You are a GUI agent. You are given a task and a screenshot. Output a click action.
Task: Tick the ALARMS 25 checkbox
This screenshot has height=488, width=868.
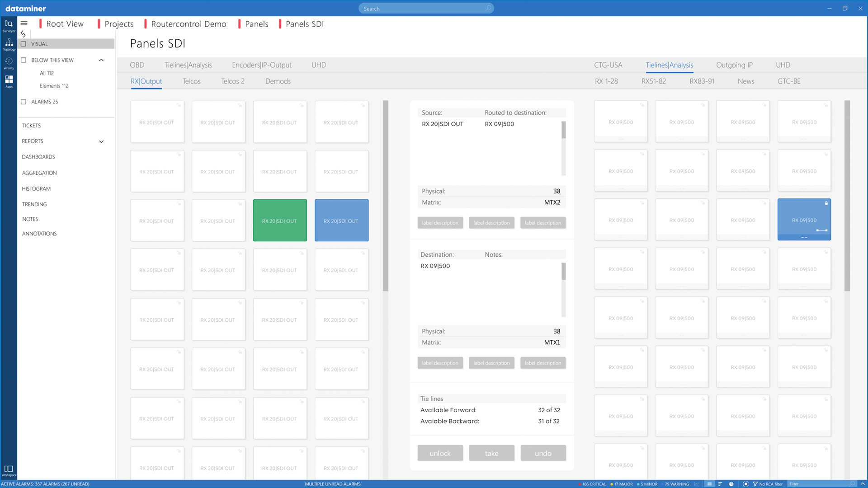click(24, 102)
